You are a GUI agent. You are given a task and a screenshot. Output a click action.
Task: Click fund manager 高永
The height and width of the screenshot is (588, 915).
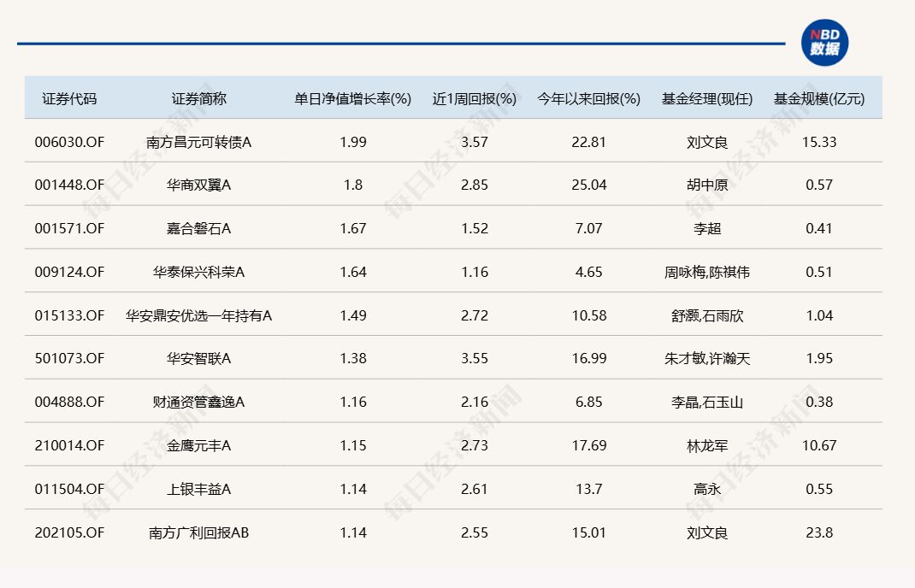point(707,489)
